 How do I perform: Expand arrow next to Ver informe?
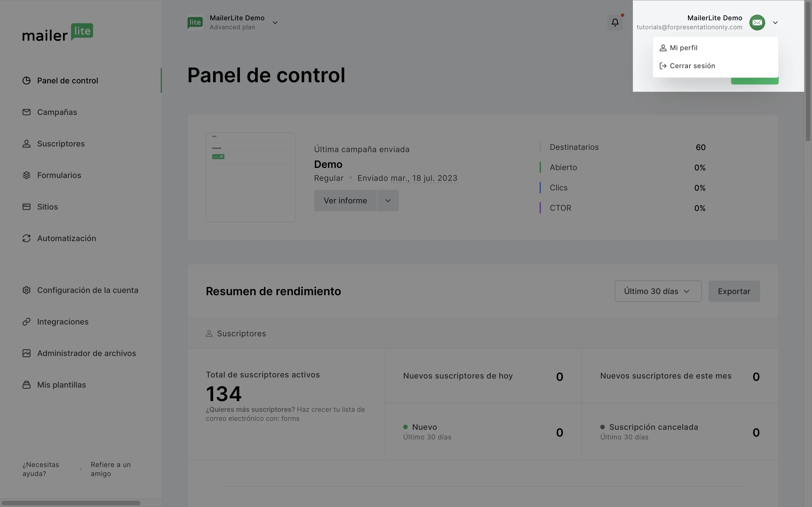point(388,201)
